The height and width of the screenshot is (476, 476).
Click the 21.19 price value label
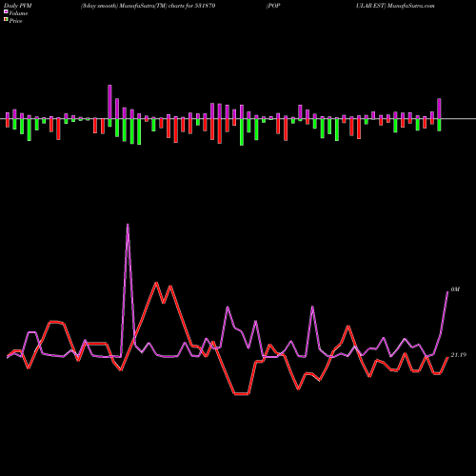click(459, 355)
